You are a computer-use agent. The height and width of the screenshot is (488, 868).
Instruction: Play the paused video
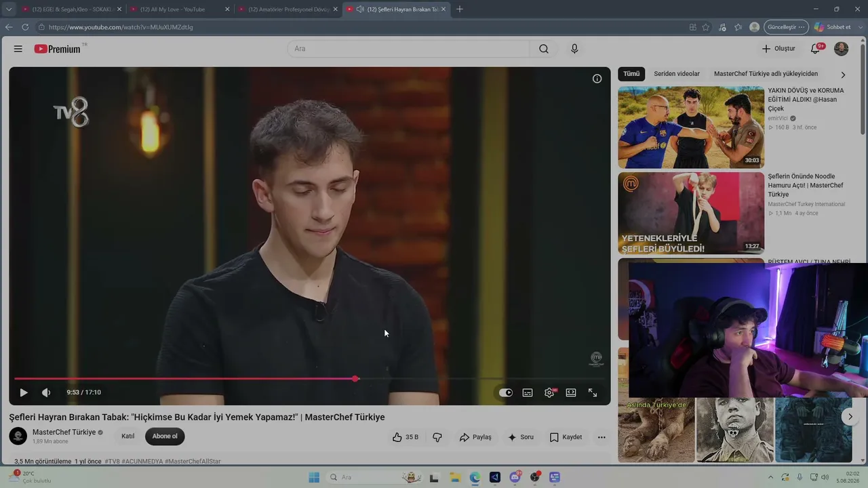tap(24, 392)
